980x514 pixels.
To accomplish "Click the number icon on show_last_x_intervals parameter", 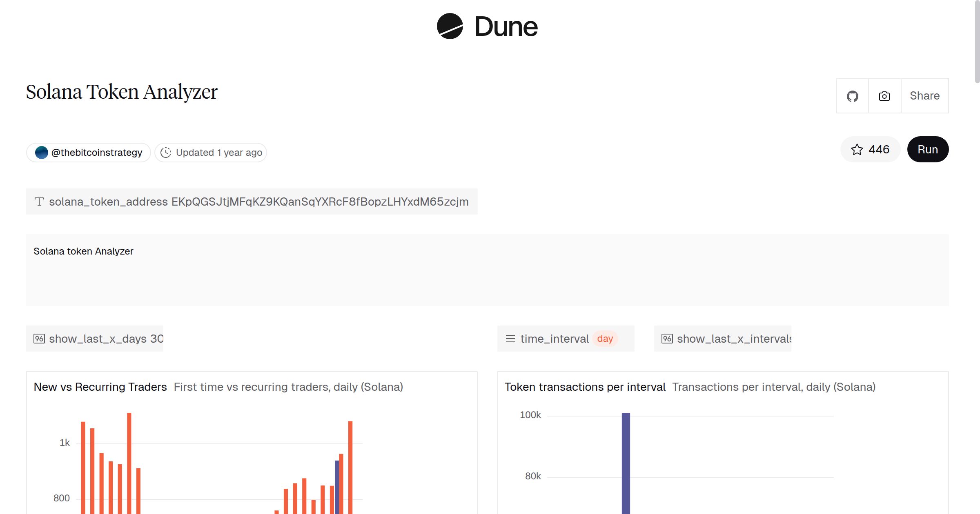I will point(667,338).
